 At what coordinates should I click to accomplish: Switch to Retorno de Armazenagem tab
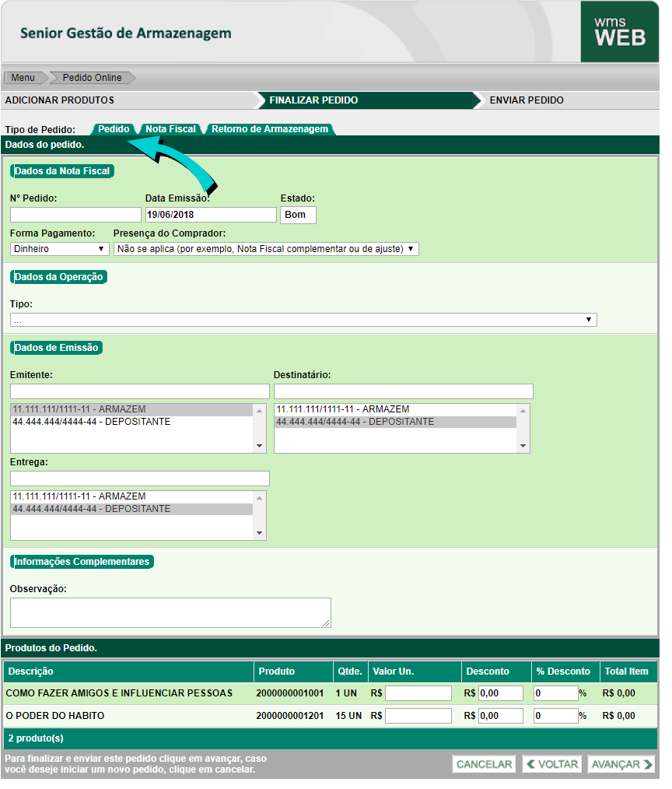tap(270, 129)
